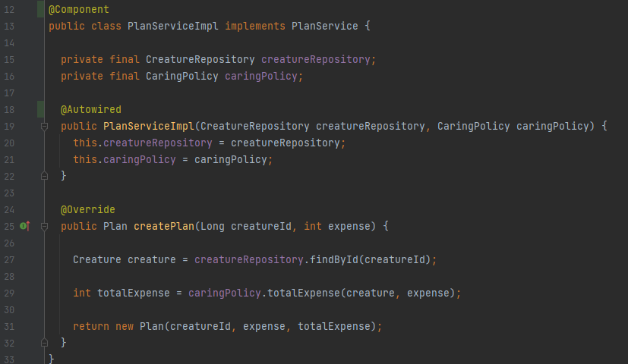Click the @Autowired annotation
Image resolution: width=628 pixels, height=364 pixels.
(91, 110)
